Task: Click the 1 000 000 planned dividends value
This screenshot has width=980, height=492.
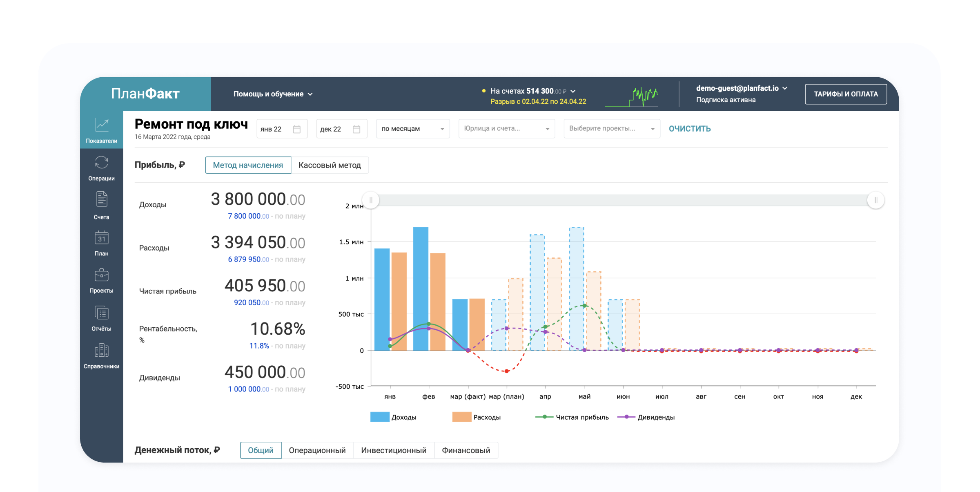Action: [248, 389]
